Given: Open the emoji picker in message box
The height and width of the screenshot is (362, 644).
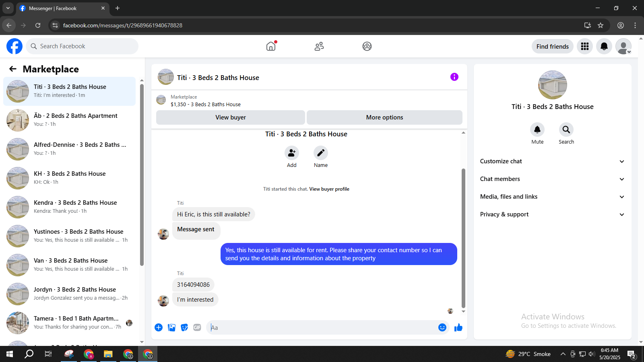Looking at the screenshot, I should 442,327.
